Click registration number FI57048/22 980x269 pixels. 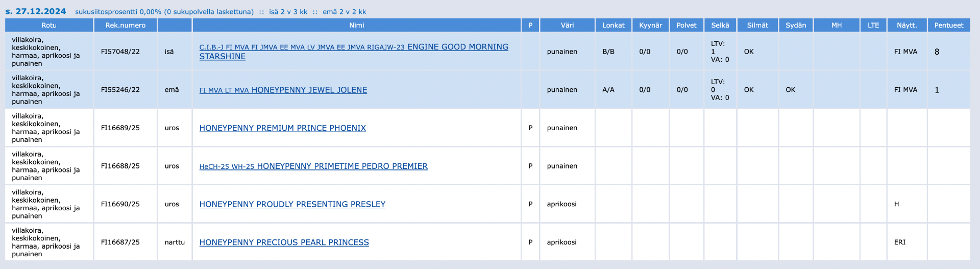pos(120,52)
